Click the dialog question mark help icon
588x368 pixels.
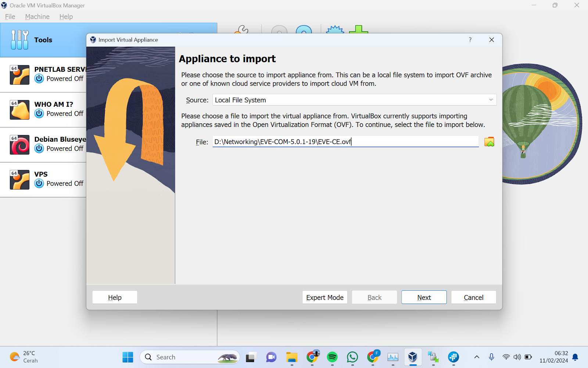470,40
